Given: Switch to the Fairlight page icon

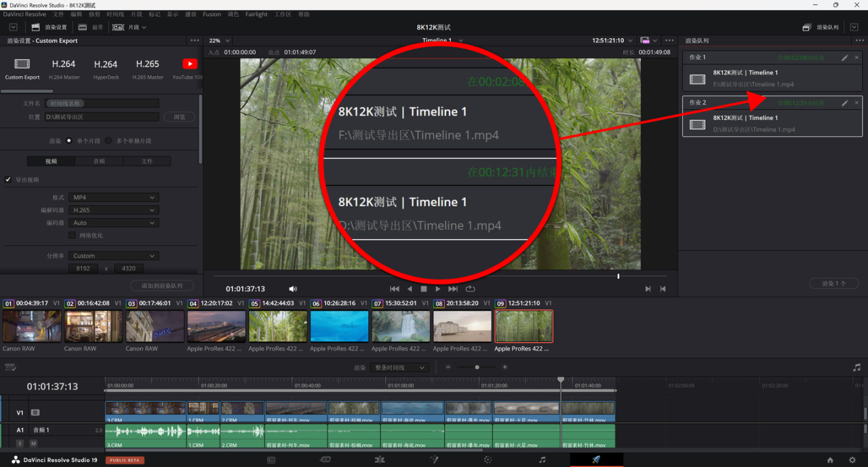Looking at the screenshot, I should (x=542, y=460).
